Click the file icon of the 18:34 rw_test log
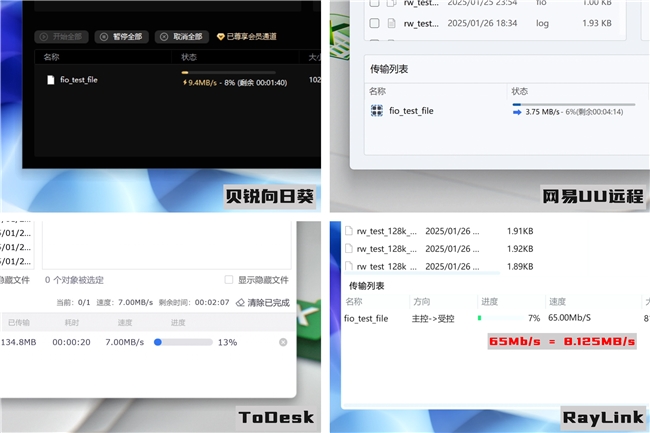 pos(391,23)
